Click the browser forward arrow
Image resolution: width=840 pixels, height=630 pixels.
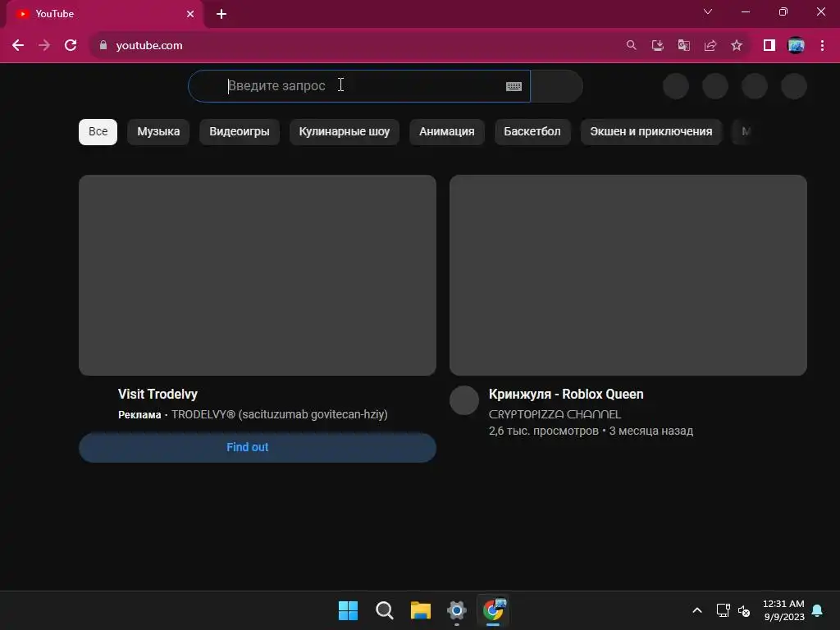pyautogui.click(x=44, y=46)
